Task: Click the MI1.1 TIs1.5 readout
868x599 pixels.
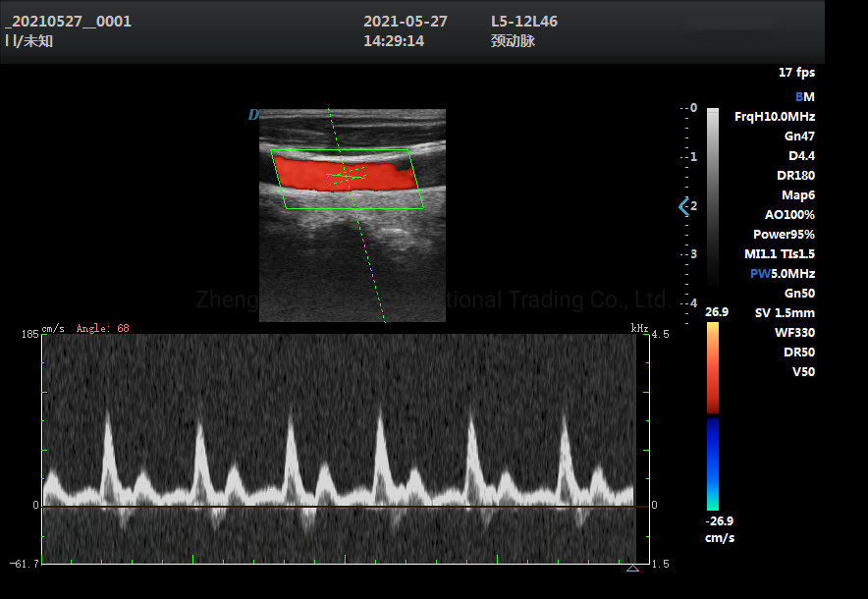Action: coord(780,254)
